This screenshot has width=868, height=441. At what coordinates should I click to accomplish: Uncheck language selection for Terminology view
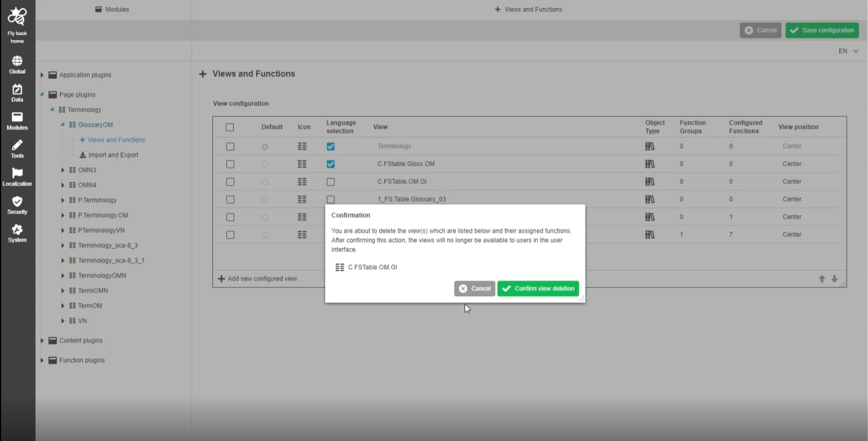pyautogui.click(x=330, y=147)
